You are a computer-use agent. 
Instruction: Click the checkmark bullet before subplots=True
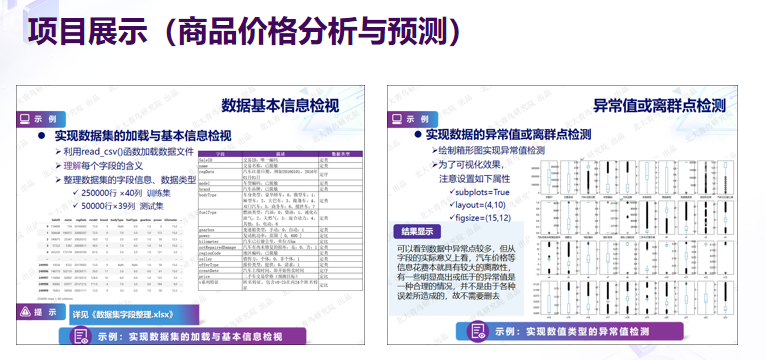point(451,192)
